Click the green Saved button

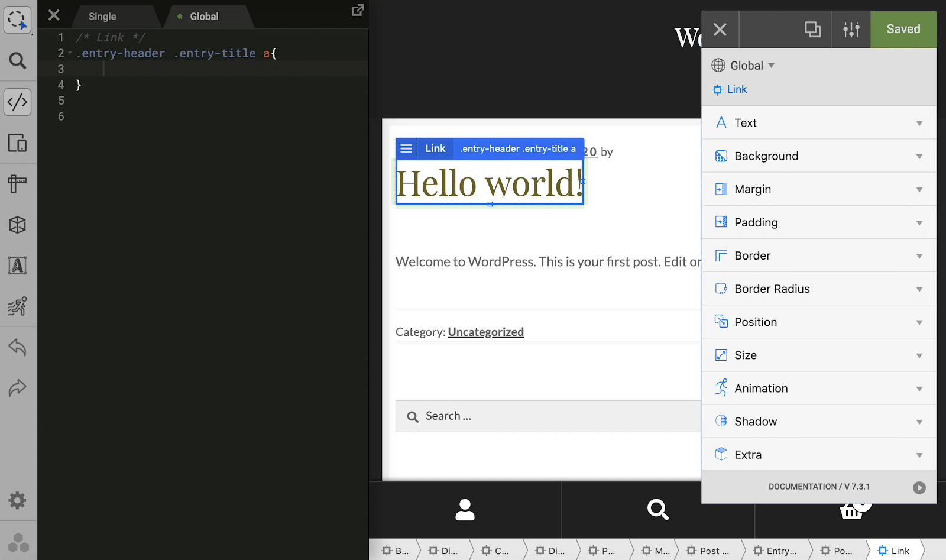tap(903, 29)
